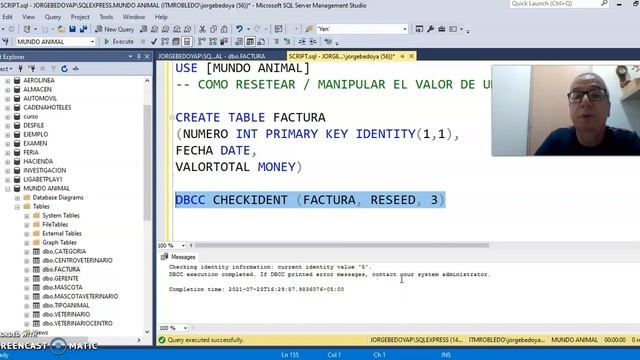Click the Activity Monitor icon in Object Explorer

pos(76,69)
